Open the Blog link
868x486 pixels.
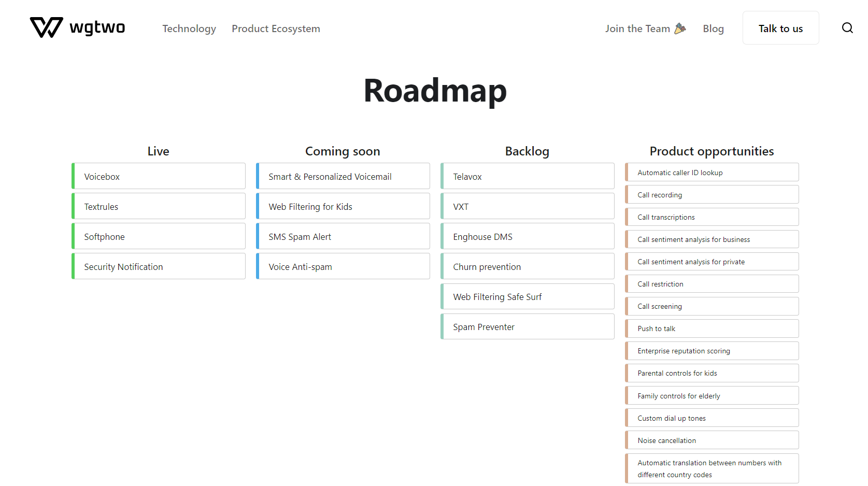pos(713,28)
